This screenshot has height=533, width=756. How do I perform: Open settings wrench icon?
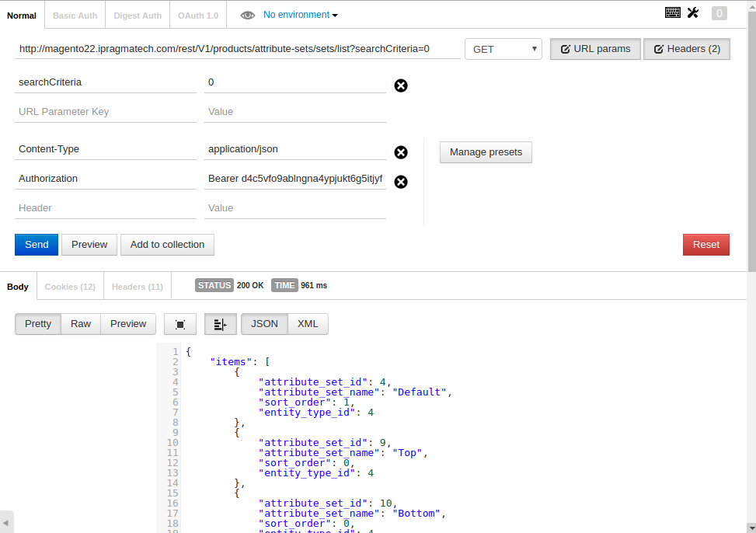(x=693, y=12)
